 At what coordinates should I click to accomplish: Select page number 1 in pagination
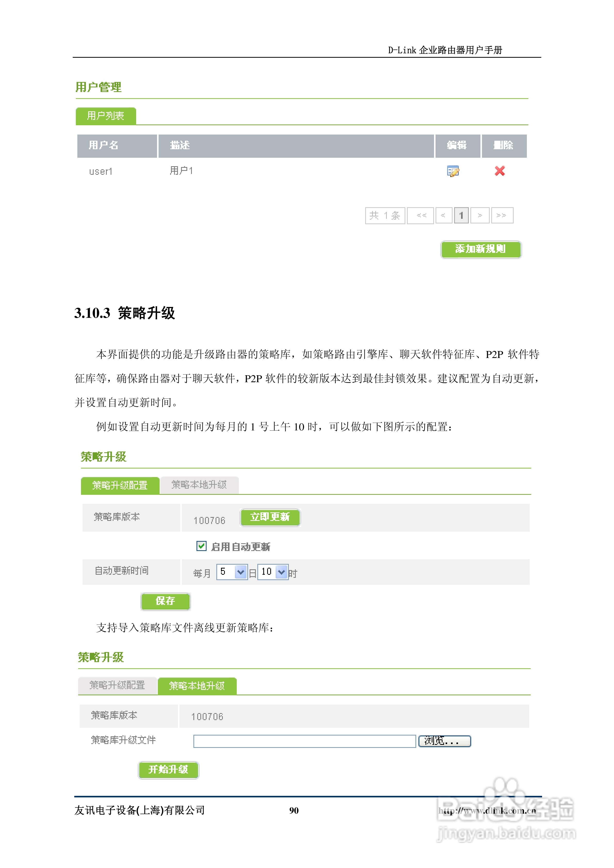(x=461, y=215)
